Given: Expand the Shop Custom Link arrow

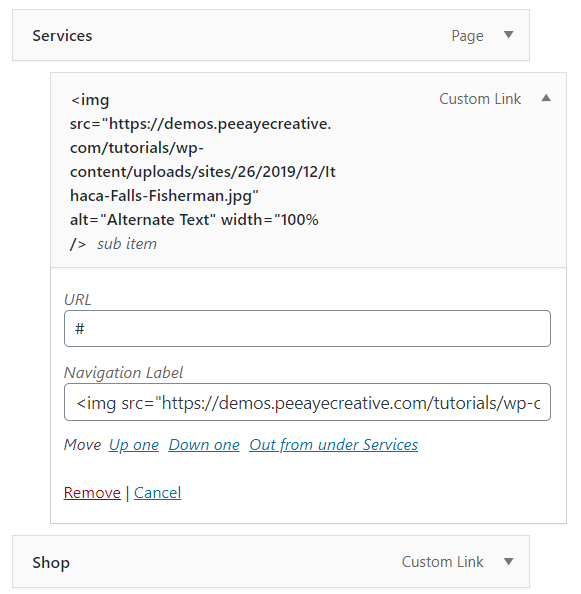Looking at the screenshot, I should (508, 561).
